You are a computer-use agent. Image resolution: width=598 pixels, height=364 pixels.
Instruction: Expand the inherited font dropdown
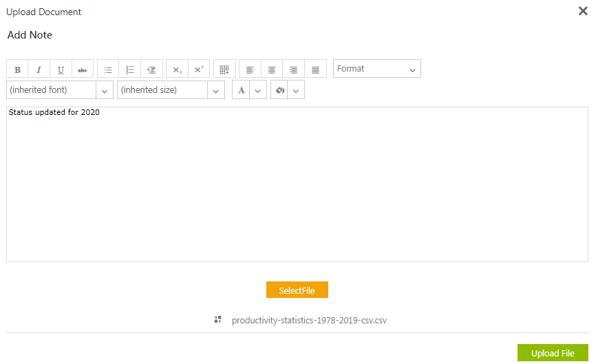point(105,91)
